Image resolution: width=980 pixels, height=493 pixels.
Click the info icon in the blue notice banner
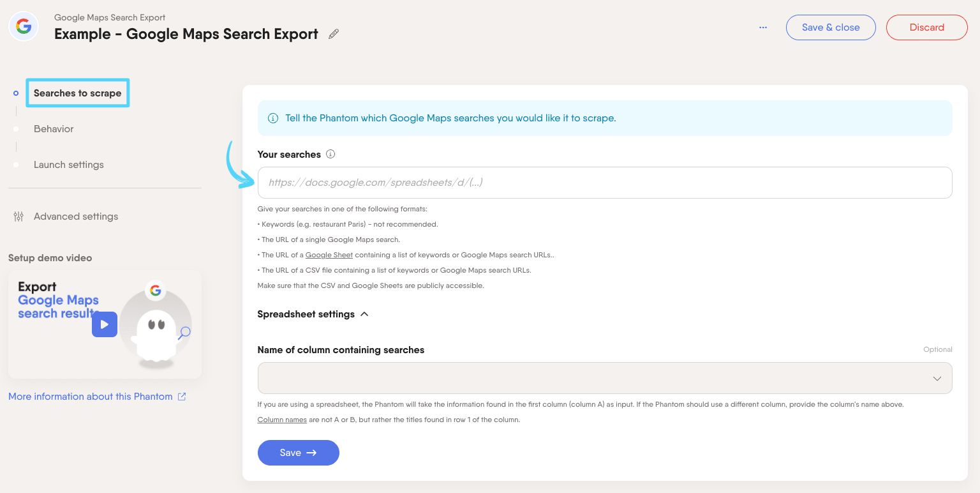273,118
